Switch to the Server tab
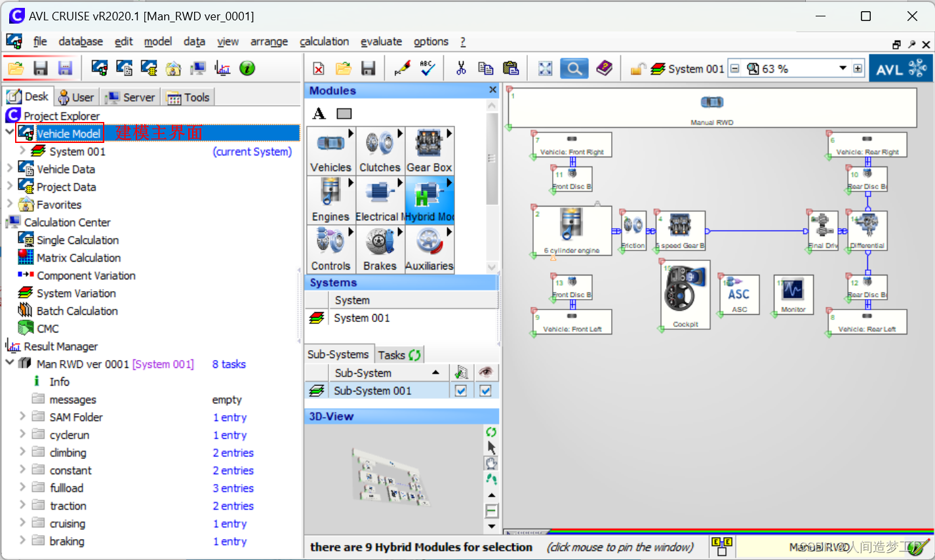 coord(130,97)
